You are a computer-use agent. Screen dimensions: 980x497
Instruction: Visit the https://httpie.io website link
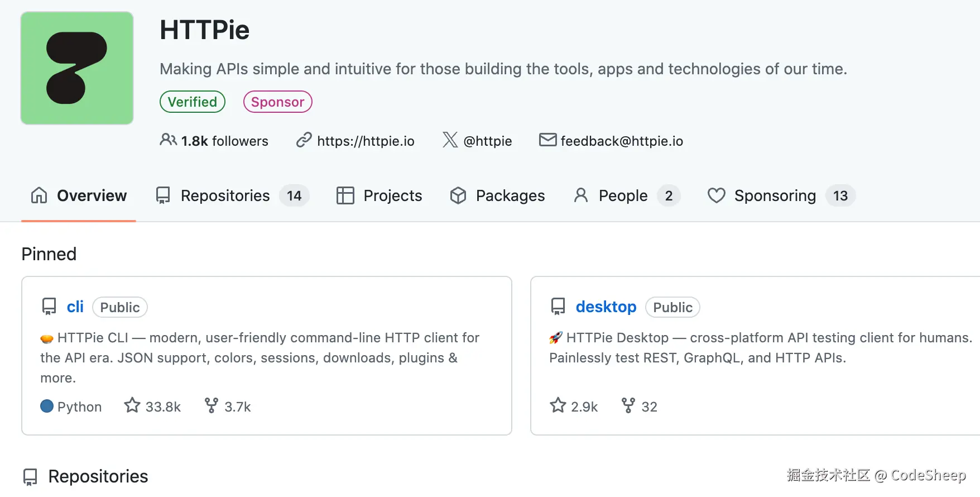(366, 141)
